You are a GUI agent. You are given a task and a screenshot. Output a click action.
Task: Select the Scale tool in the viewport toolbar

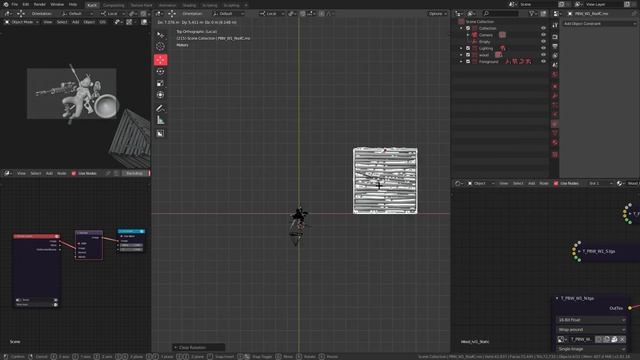(160, 84)
